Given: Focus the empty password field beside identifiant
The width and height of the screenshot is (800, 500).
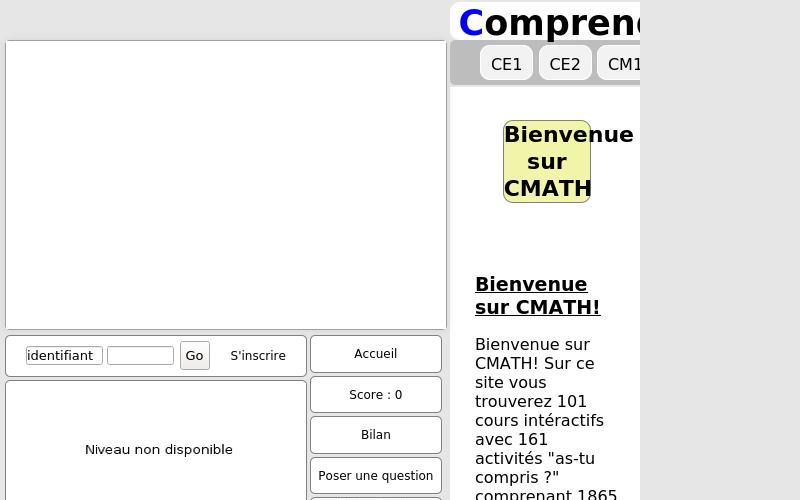Looking at the screenshot, I should pyautogui.click(x=140, y=356).
